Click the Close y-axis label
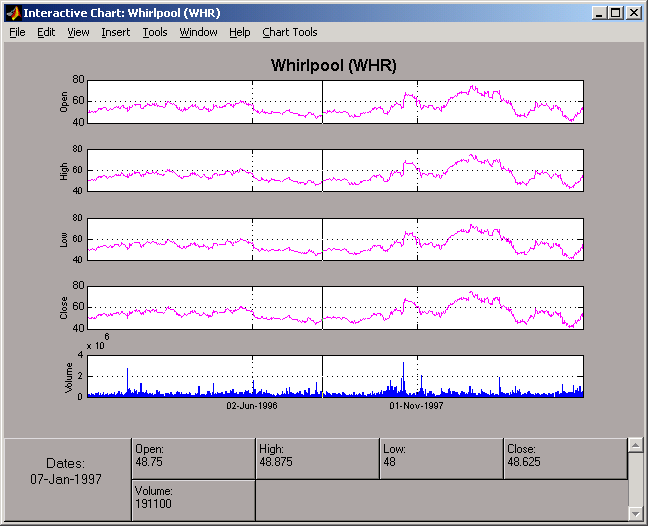The image size is (648, 526). point(64,308)
